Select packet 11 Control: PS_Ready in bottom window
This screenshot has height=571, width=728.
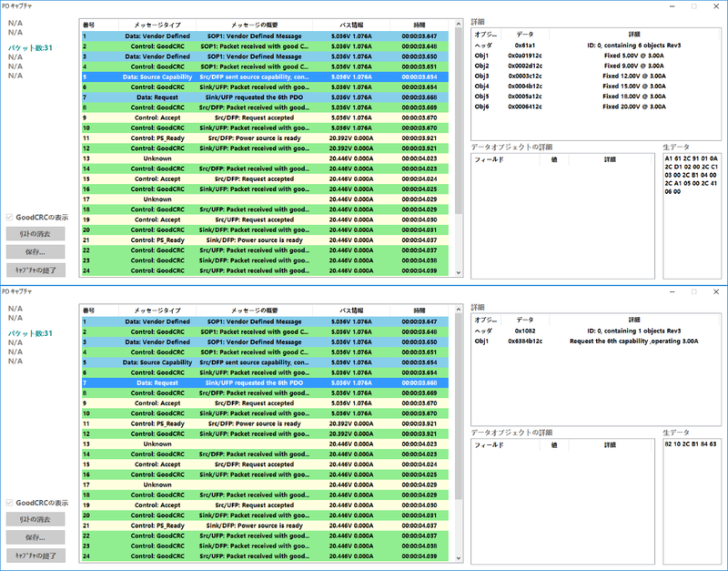(x=265, y=423)
